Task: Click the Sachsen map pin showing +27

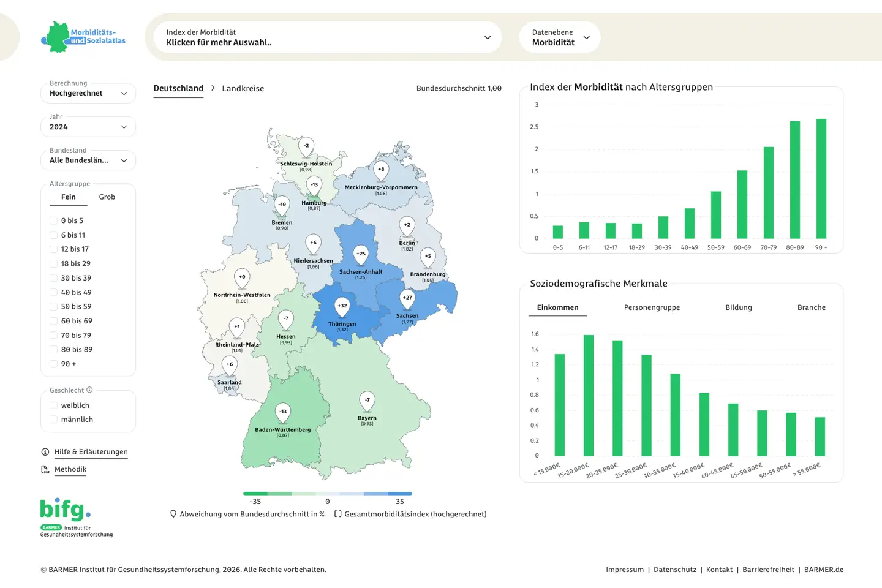Action: pos(407,300)
